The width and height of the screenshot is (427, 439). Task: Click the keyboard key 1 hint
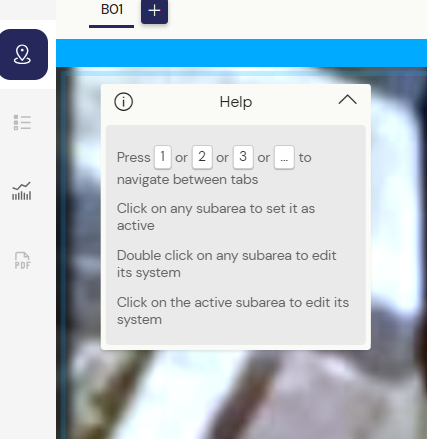tap(163, 157)
